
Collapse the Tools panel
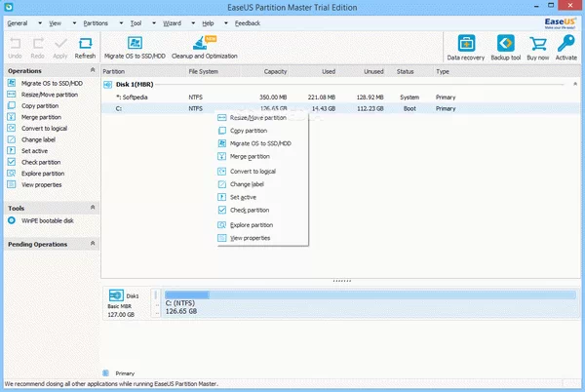(93, 208)
